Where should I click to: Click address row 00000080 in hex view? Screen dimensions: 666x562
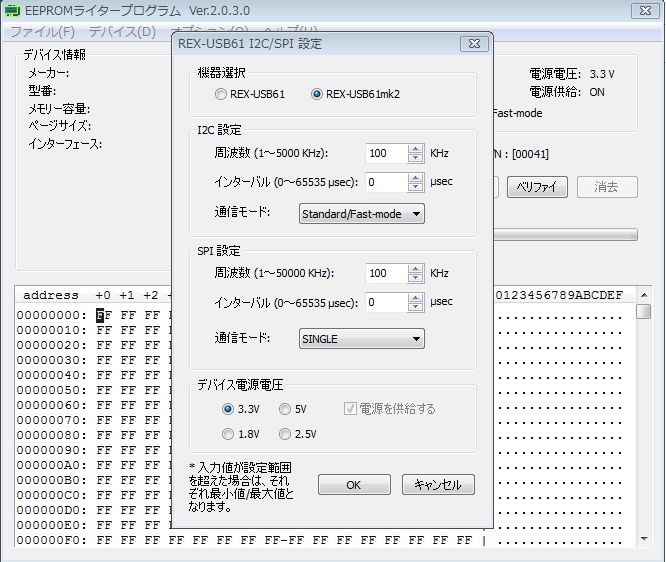click(51, 435)
